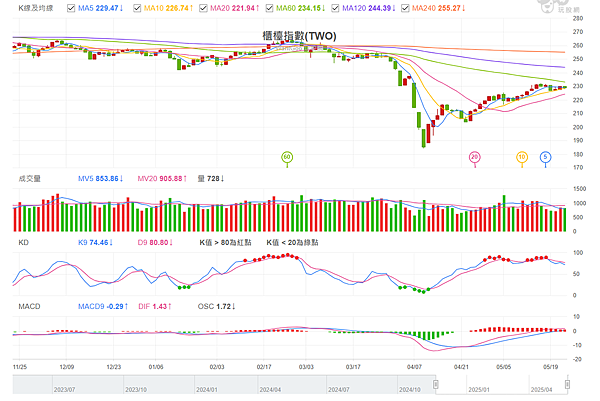Click the 04/07 date on the x-axis
The height and width of the screenshot is (401, 600).
coord(414,367)
